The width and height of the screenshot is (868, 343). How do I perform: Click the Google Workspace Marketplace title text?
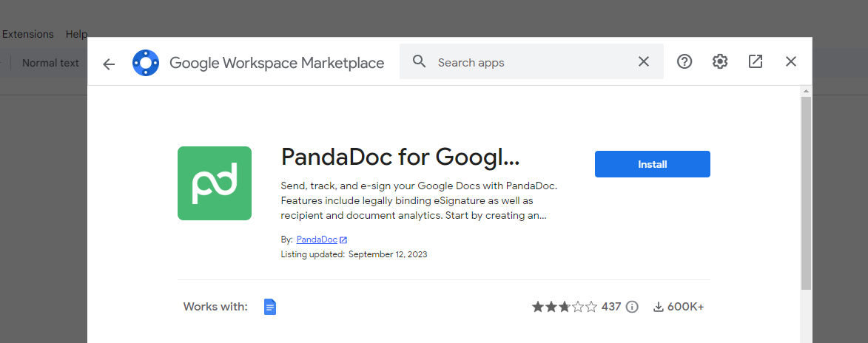(x=277, y=63)
